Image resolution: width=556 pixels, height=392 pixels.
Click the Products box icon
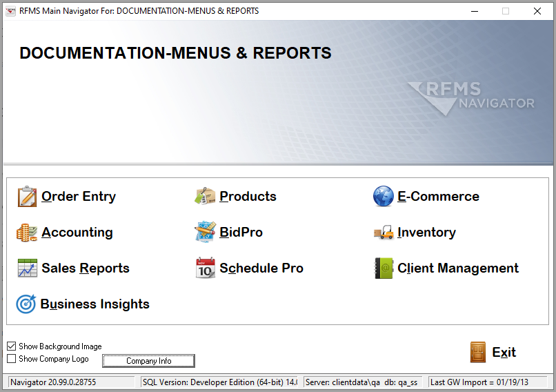pos(205,196)
